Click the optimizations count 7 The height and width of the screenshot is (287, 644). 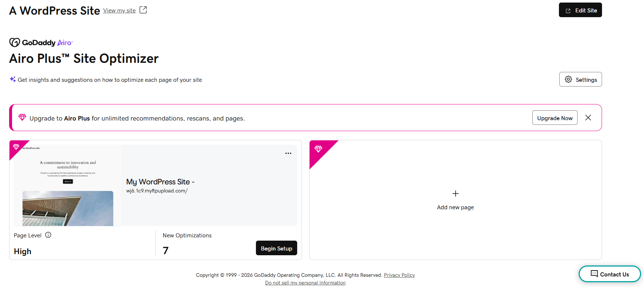pos(166,250)
